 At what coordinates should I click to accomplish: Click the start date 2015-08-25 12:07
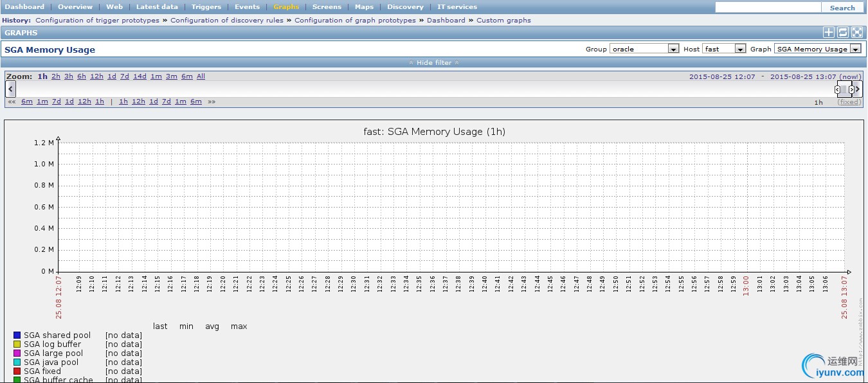point(722,76)
